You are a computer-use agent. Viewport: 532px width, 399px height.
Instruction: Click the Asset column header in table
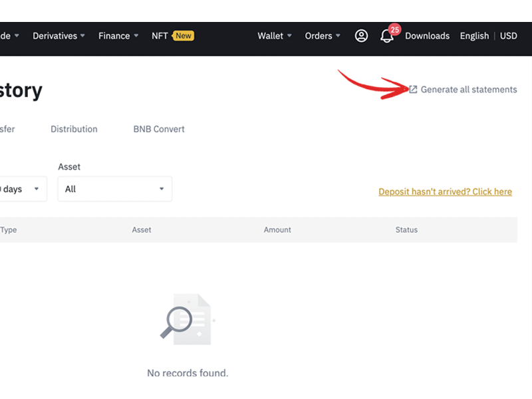(x=142, y=229)
